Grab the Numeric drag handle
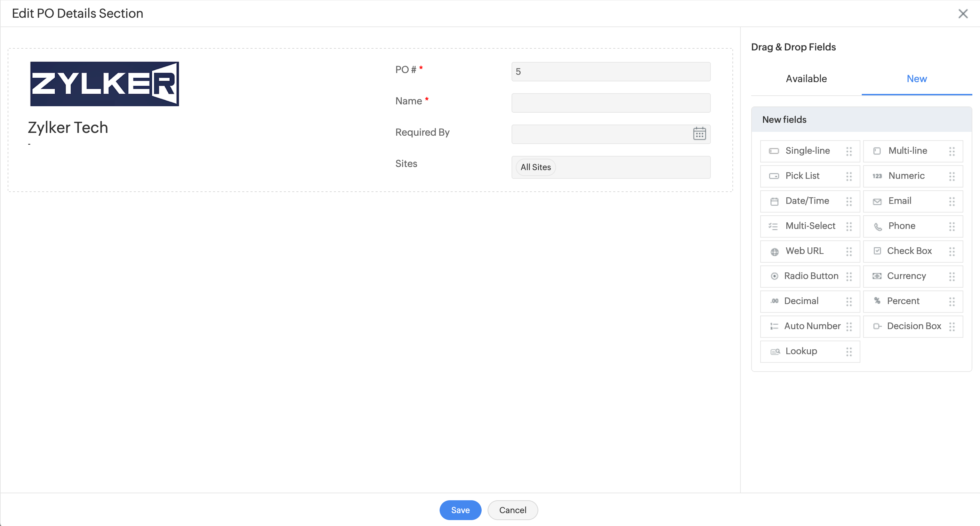 tap(951, 176)
